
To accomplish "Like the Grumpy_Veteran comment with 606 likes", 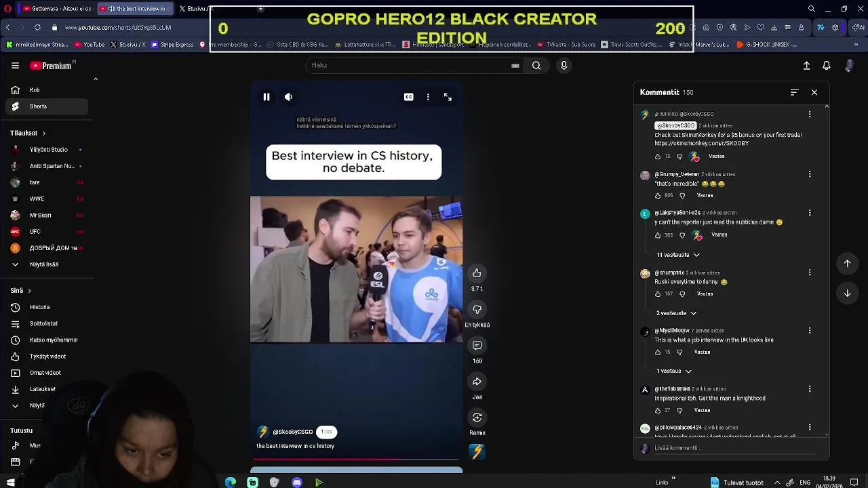I will click(x=658, y=196).
